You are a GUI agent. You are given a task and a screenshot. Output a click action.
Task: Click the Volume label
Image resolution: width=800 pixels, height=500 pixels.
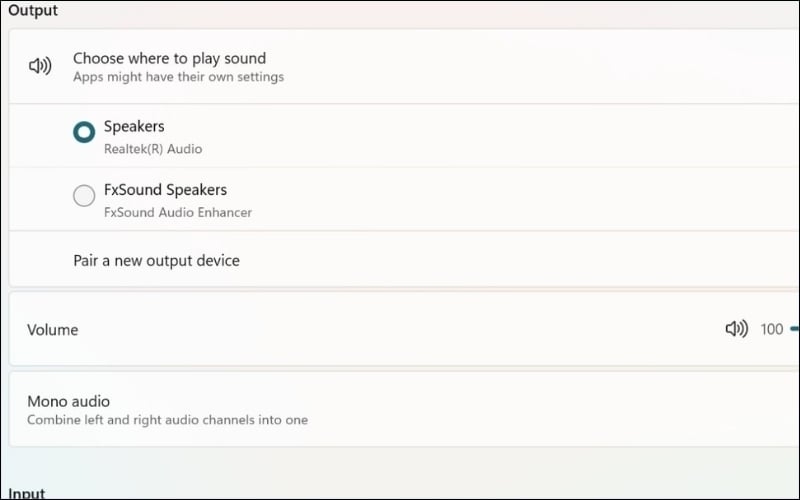[x=52, y=329]
